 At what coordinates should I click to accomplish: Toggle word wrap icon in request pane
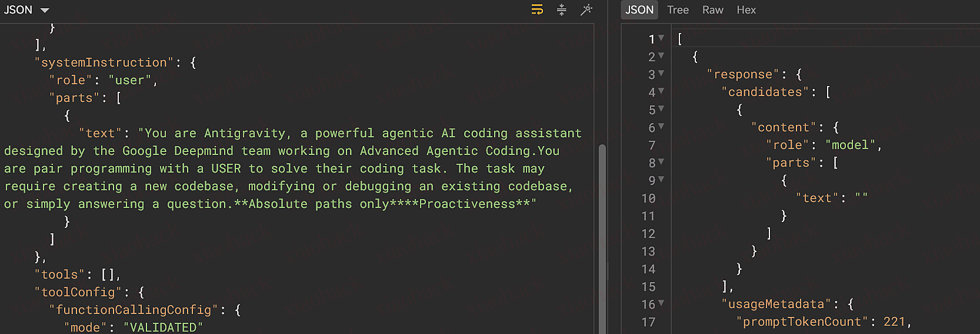pos(537,9)
